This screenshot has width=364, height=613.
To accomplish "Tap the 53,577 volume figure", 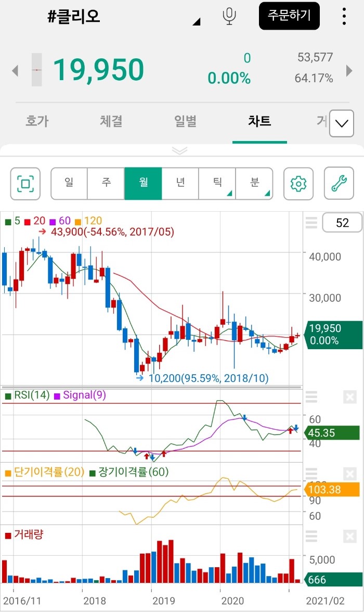I will 315,57.
